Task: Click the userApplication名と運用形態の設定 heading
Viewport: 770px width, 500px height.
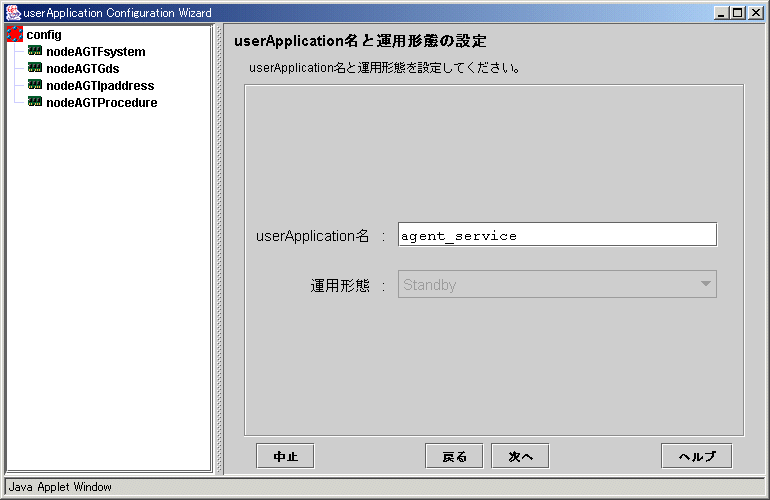Action: click(x=360, y=41)
